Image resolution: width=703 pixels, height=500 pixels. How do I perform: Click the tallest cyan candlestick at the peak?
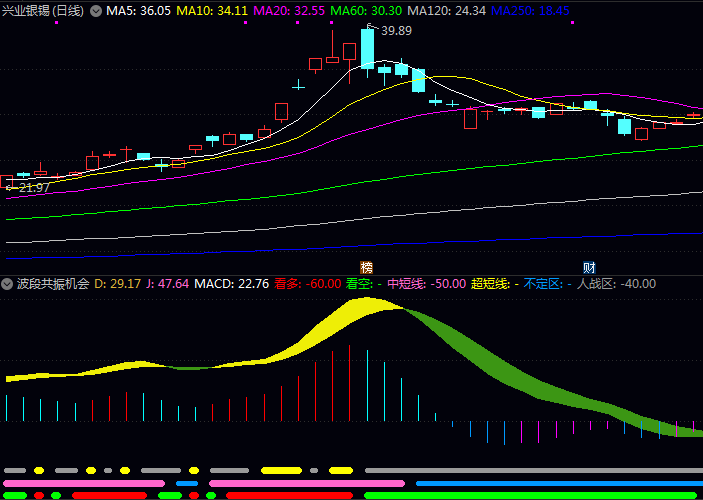[x=367, y=48]
